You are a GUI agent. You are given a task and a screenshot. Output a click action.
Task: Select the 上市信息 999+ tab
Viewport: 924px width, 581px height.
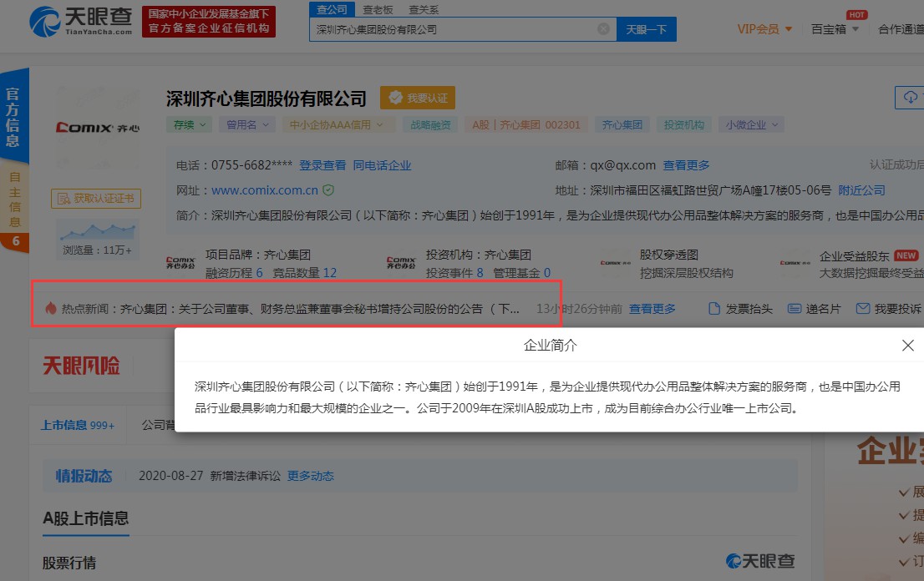(77, 425)
